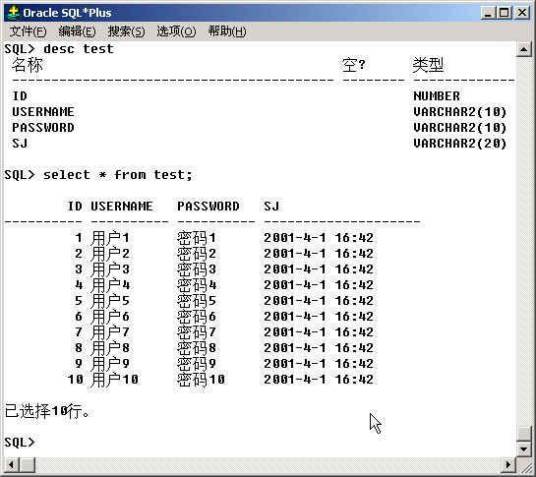Maximize the SQL*Plus window
This screenshot has height=477, width=536.
tap(504, 13)
